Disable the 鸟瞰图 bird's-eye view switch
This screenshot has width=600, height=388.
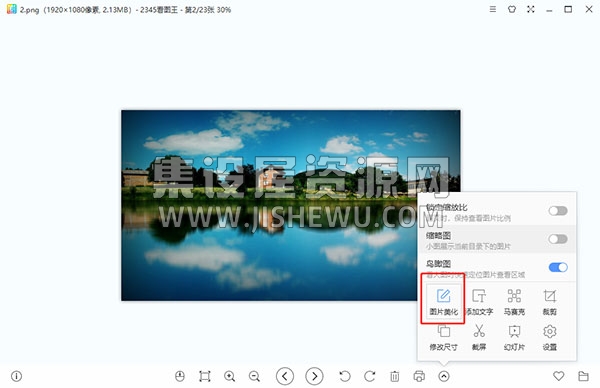[558, 267]
